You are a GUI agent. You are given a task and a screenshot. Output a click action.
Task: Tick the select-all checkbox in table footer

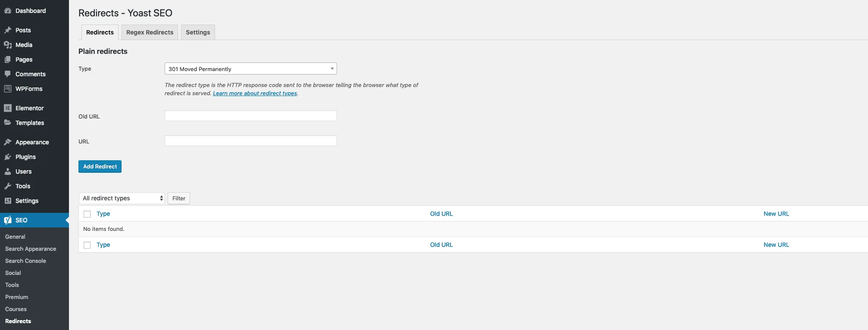coord(87,245)
